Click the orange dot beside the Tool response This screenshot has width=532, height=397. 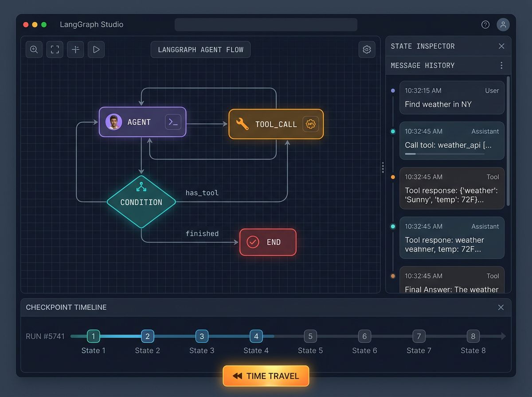tap(393, 177)
